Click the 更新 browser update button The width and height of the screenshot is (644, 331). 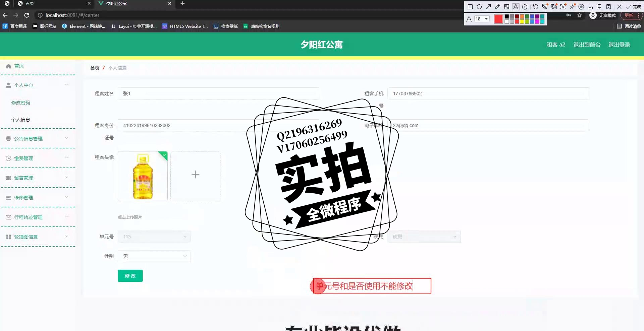631,15
